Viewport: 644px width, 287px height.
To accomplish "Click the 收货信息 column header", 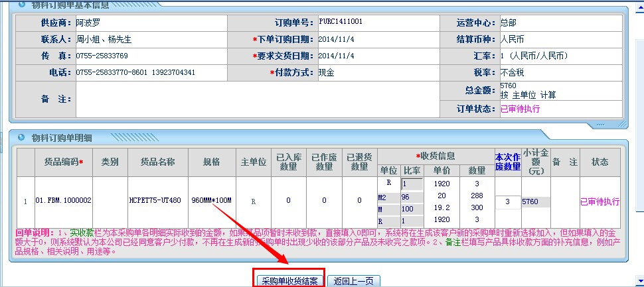I will click(x=435, y=156).
